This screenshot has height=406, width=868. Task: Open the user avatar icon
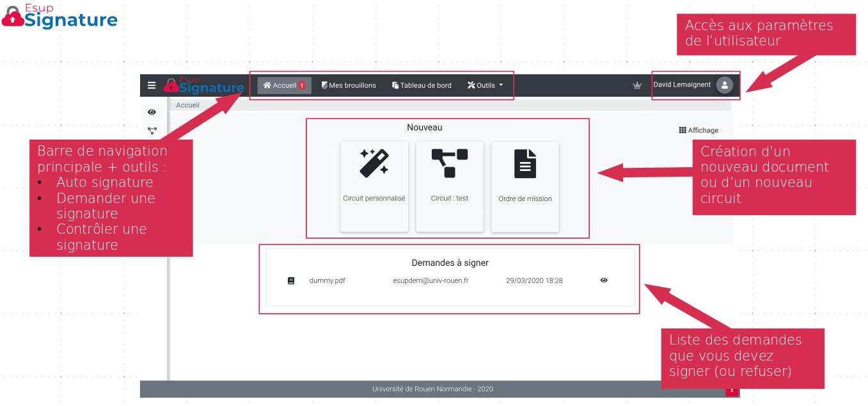[x=724, y=85]
